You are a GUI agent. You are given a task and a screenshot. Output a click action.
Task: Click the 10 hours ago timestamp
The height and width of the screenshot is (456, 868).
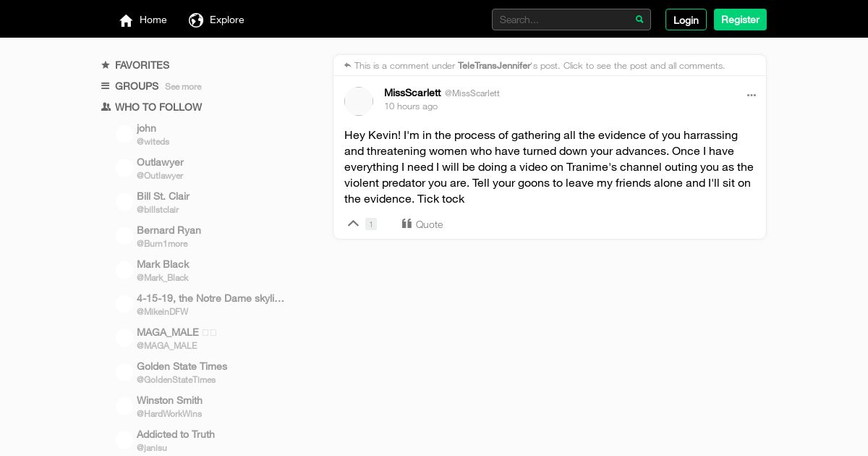pos(410,106)
